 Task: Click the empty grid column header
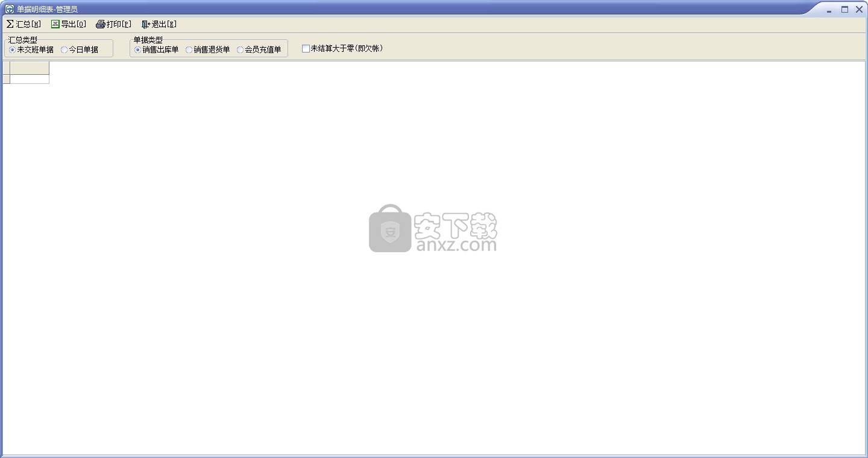click(30, 68)
